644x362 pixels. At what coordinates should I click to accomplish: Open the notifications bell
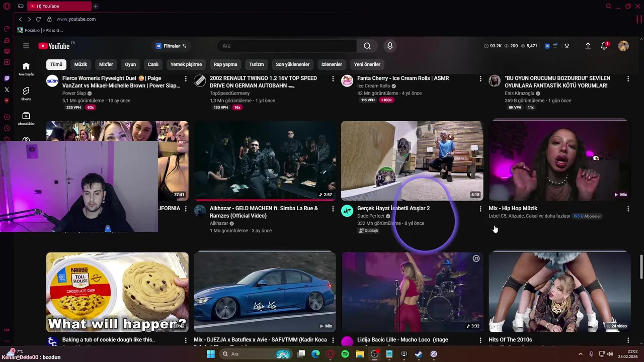pyautogui.click(x=604, y=46)
